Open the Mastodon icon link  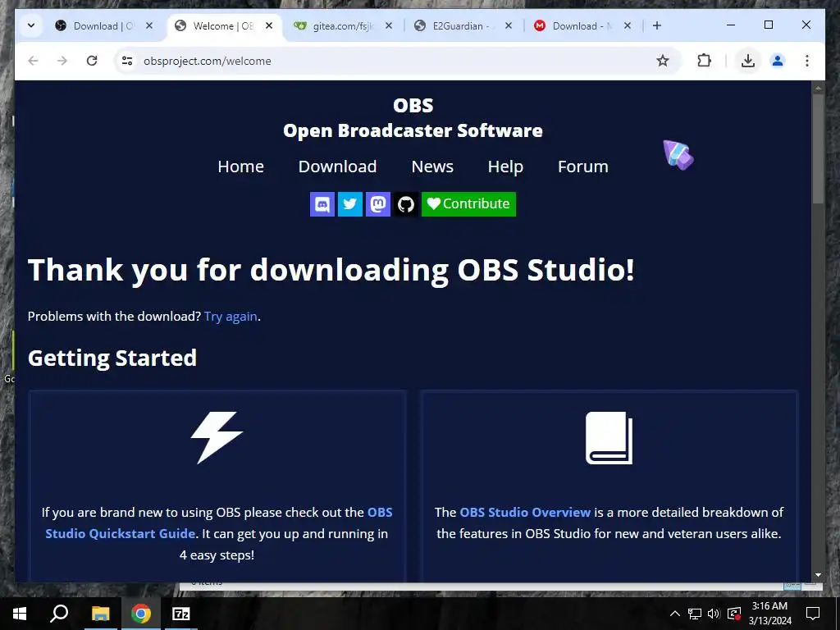[377, 204]
